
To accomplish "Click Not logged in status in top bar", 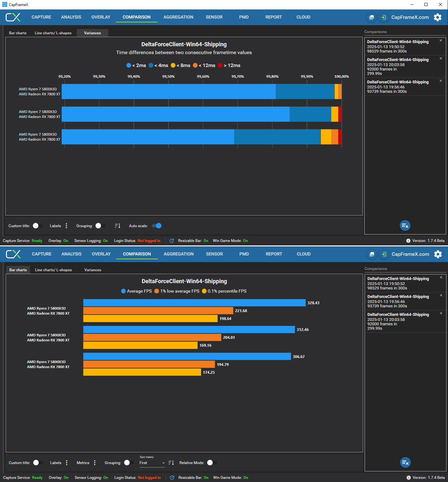I will click(x=149, y=241).
